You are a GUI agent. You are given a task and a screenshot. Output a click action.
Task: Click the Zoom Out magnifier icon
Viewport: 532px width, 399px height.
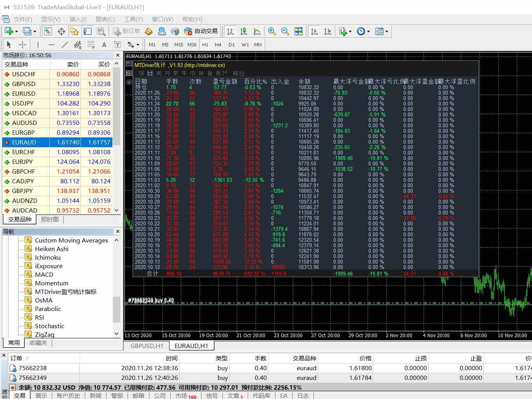[x=285, y=31]
